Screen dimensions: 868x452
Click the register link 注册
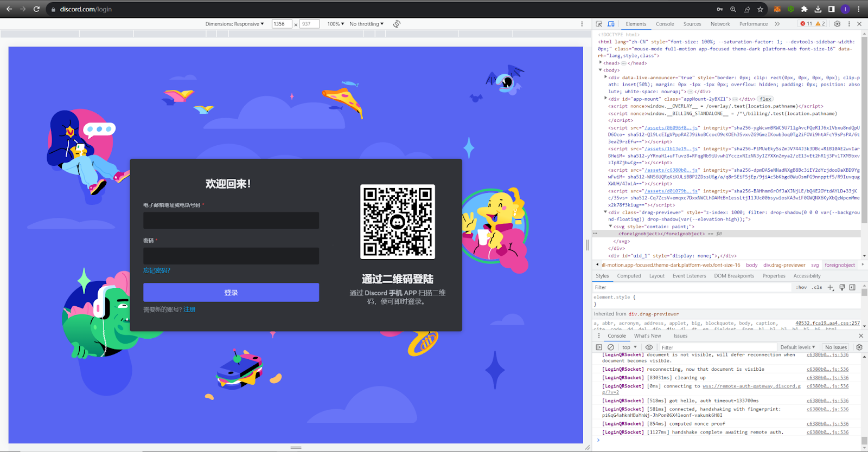[189, 309]
